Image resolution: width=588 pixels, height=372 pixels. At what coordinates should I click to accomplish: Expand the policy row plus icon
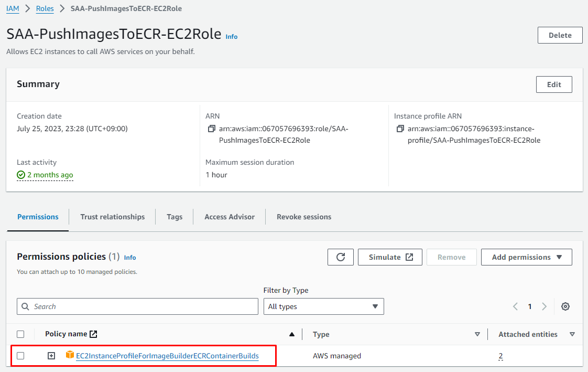coord(51,356)
